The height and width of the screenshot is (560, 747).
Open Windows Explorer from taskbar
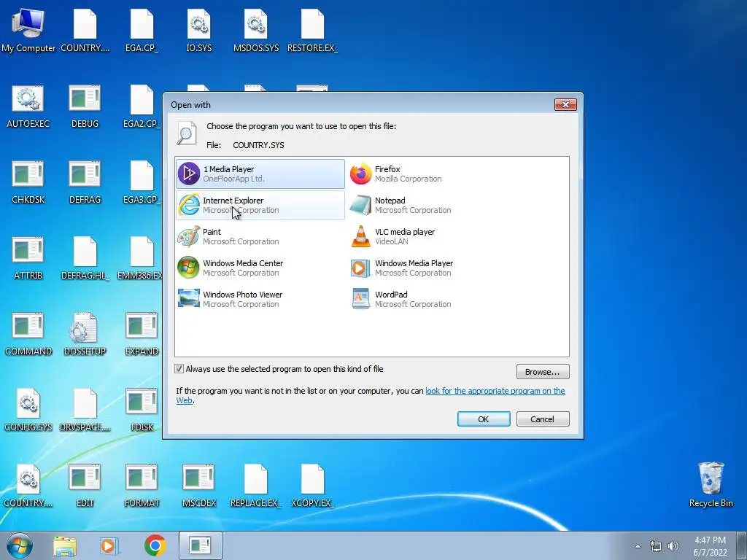65,545
